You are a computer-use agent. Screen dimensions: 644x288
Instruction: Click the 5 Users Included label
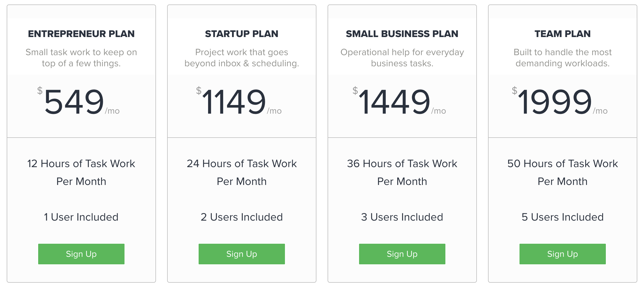click(x=562, y=217)
